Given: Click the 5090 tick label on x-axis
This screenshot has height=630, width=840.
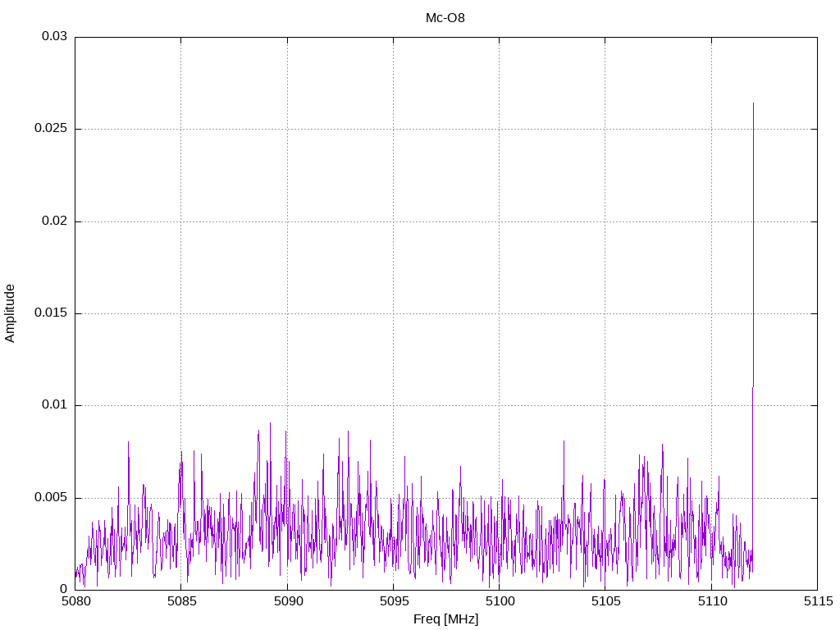Looking at the screenshot, I should [287, 603].
